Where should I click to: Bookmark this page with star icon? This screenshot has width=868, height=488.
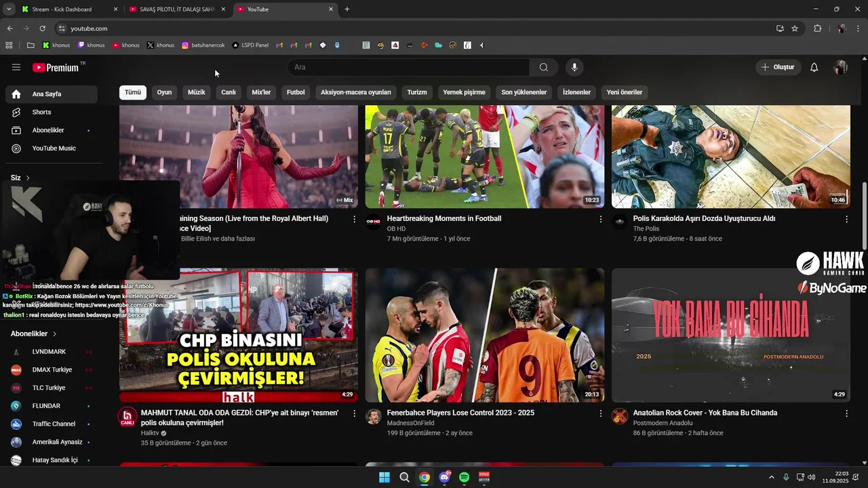(795, 28)
